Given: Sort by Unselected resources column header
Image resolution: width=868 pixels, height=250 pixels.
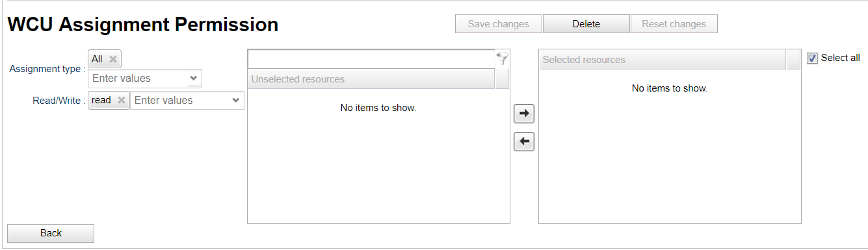Looking at the screenshot, I should tap(371, 79).
